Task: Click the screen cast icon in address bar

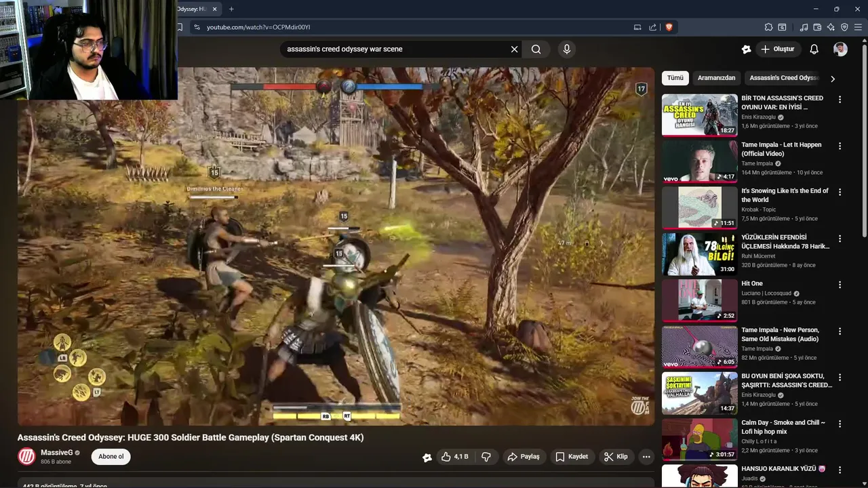Action: [637, 27]
